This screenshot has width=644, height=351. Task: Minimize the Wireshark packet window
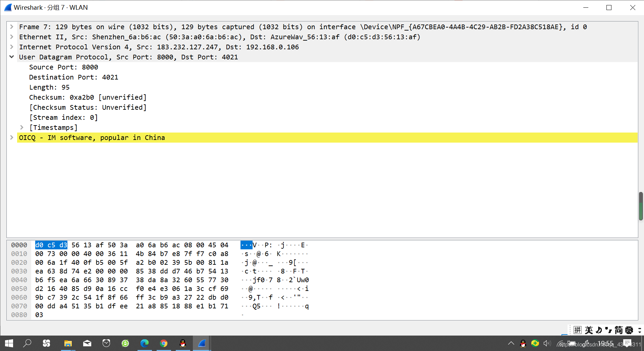[x=586, y=7]
